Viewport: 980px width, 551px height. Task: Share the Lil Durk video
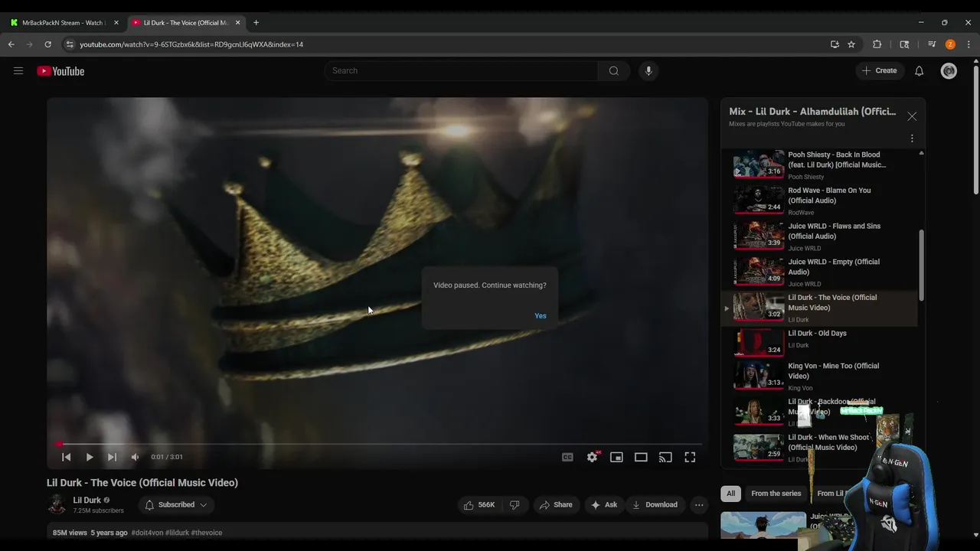point(556,505)
